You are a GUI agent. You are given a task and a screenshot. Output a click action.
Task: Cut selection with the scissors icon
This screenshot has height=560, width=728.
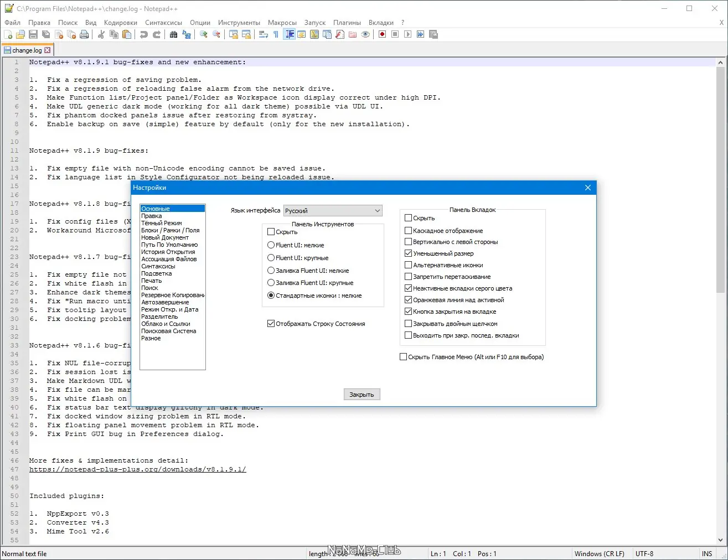[x=101, y=34]
